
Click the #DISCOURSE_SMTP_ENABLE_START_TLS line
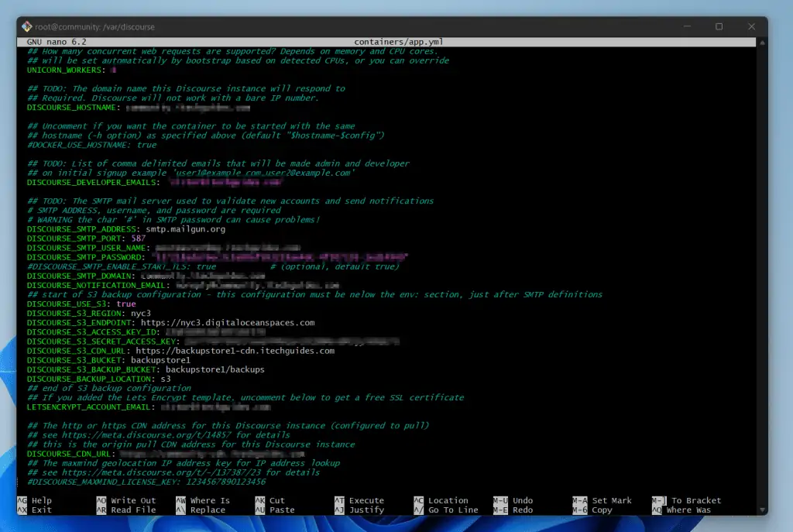coord(213,267)
